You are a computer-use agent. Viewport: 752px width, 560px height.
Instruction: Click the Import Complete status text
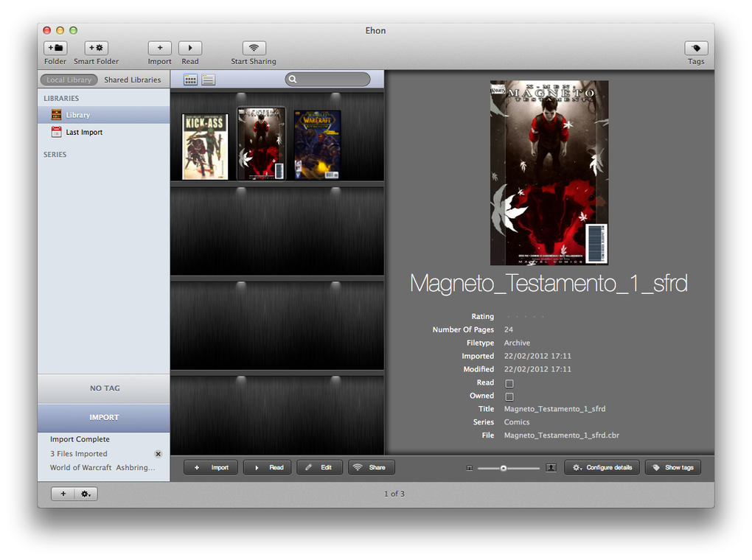click(x=80, y=439)
